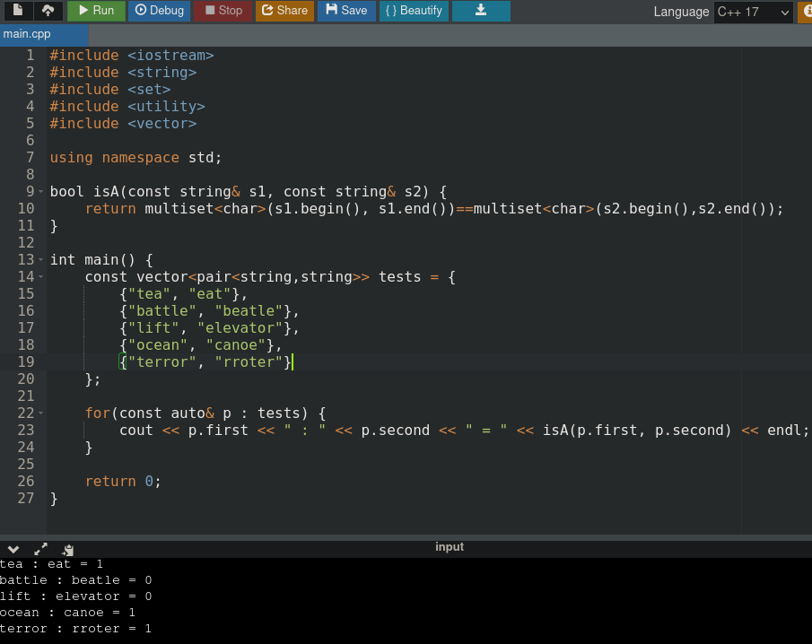Click the cout statement on line 23
The height and width of the screenshot is (644, 812).
[464, 431]
